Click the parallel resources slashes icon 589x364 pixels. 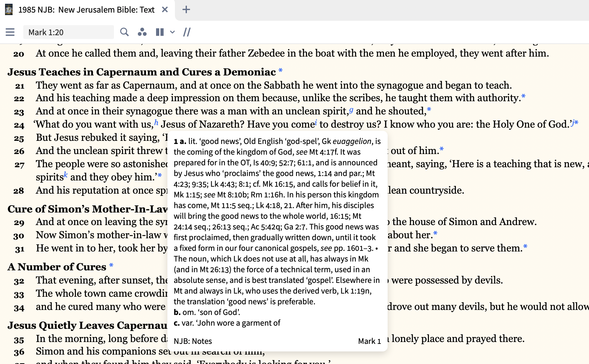pos(187,32)
